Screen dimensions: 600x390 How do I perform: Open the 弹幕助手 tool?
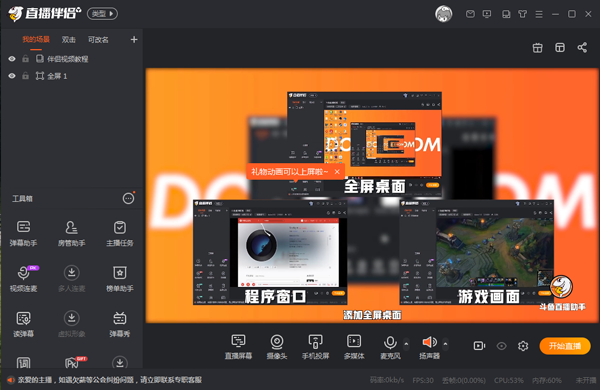point(23,233)
